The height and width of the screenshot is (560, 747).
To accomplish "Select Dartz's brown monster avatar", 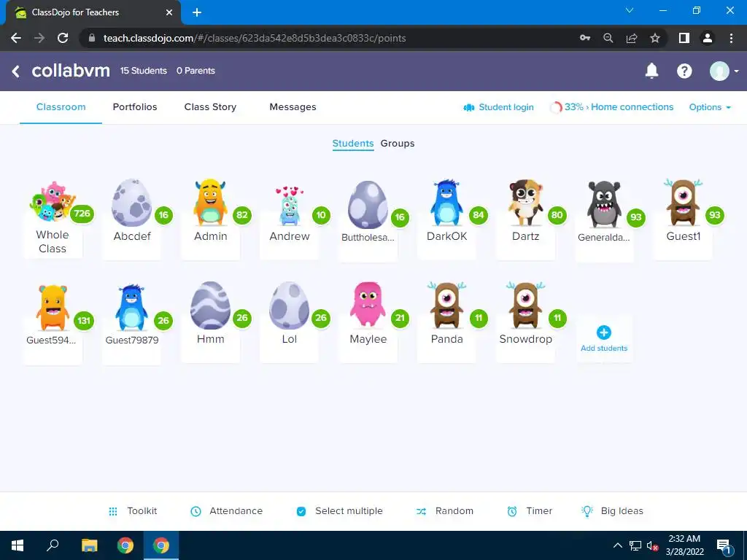I will pyautogui.click(x=525, y=203).
